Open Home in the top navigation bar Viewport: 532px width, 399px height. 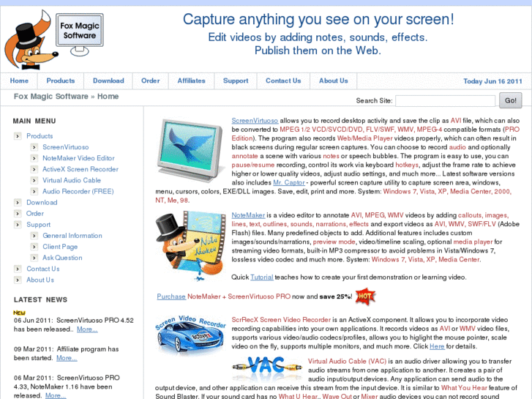pyautogui.click(x=19, y=81)
